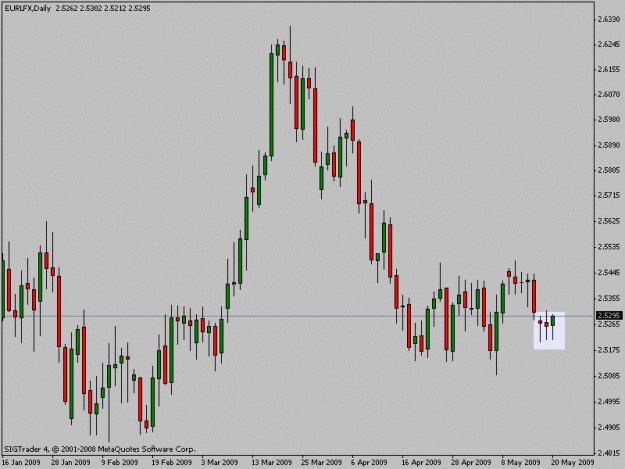Click the open value 2.5262 in header
This screenshot has width=625, height=469.
click(x=67, y=8)
